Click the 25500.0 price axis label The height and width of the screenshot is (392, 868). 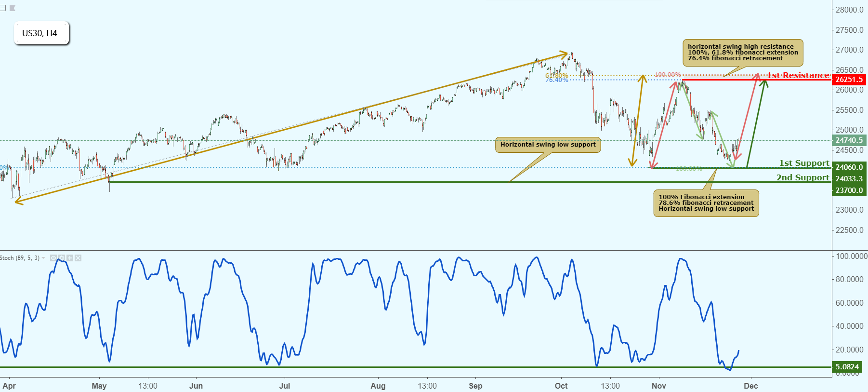tap(850, 110)
